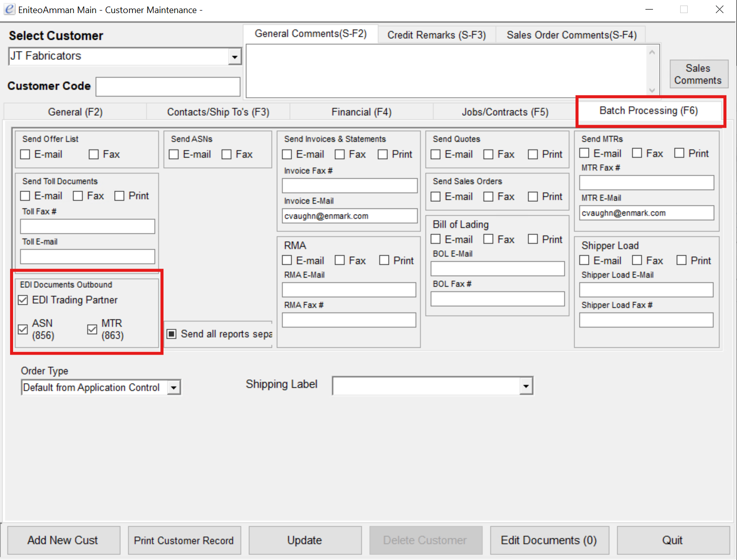This screenshot has height=560, width=737.
Task: Click the Sales Comments button
Action: click(x=698, y=74)
